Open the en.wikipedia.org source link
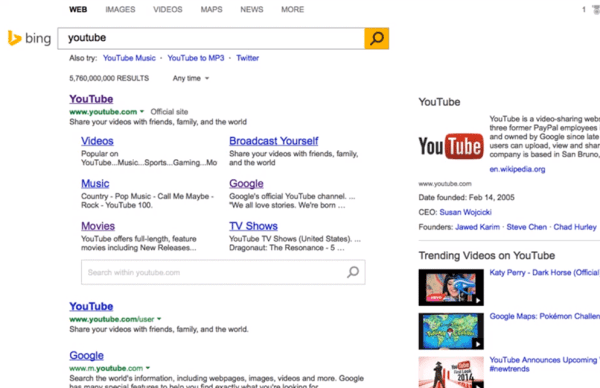 [517, 169]
